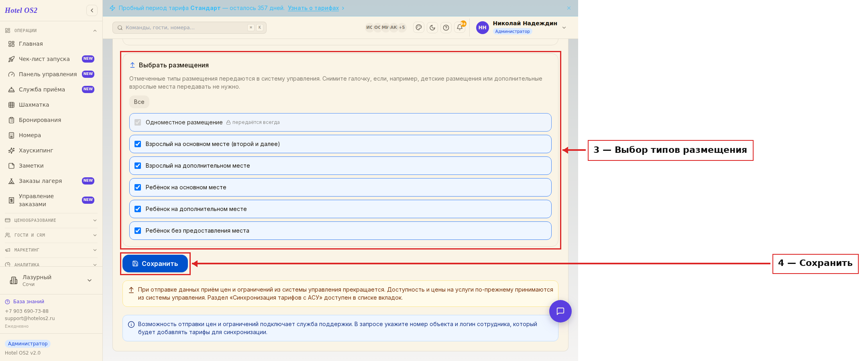Click the НН user avatar

483,28
